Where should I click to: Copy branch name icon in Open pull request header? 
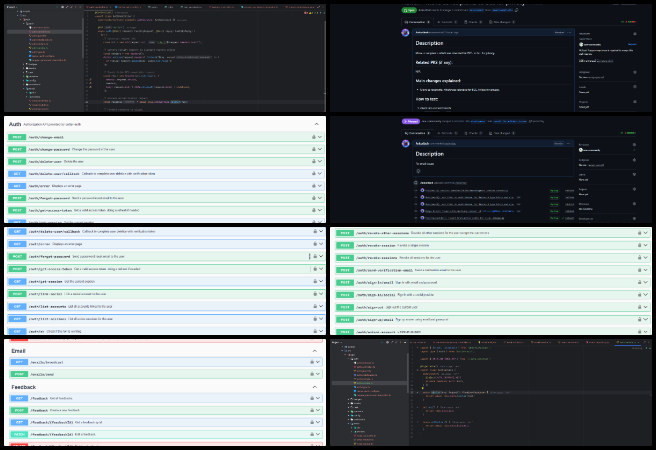click(x=517, y=10)
